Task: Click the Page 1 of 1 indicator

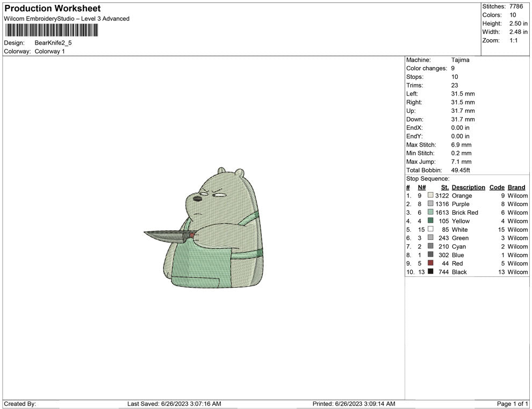Action: click(512, 404)
